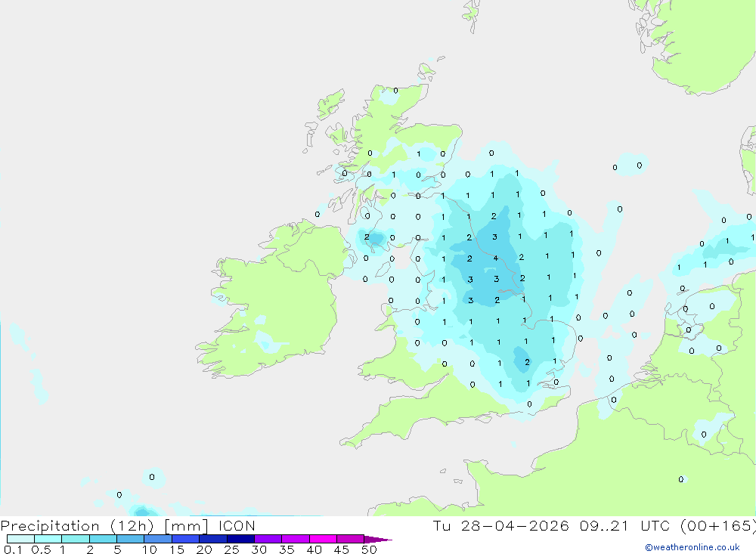Open the weatheronline.co.uk copyright link
Screen dimensions: 756x554
click(692, 547)
